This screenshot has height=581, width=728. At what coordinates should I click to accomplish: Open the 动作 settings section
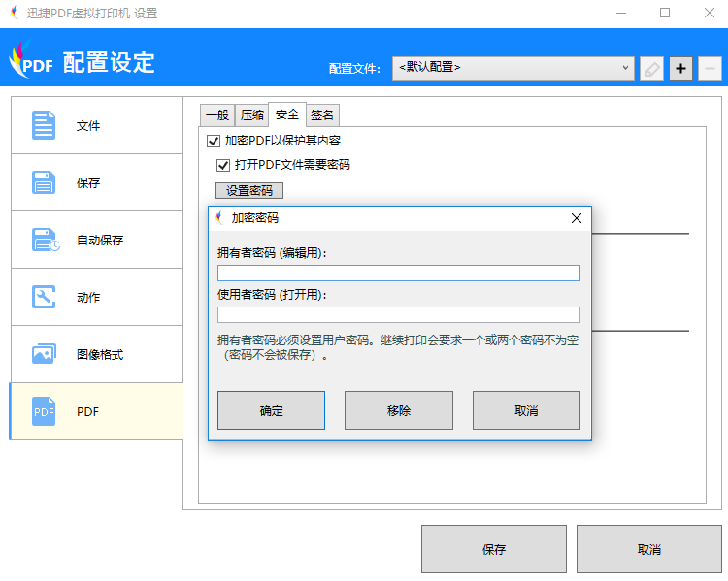97,297
